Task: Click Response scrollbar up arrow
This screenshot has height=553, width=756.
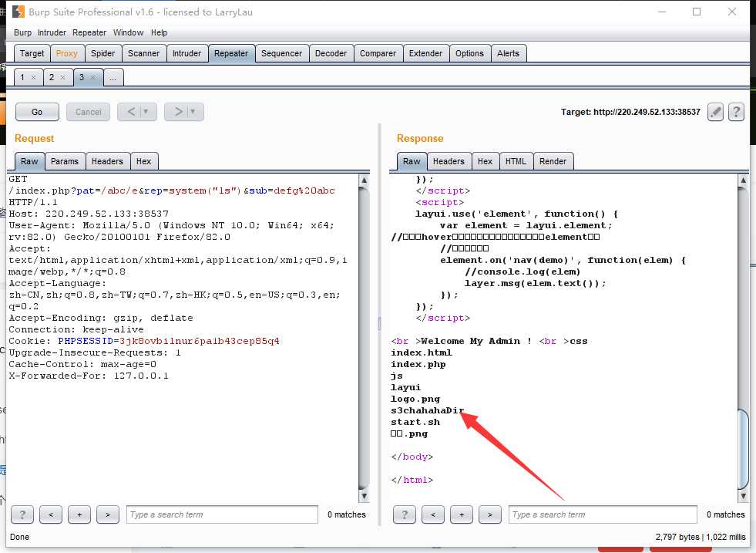Action: (743, 180)
